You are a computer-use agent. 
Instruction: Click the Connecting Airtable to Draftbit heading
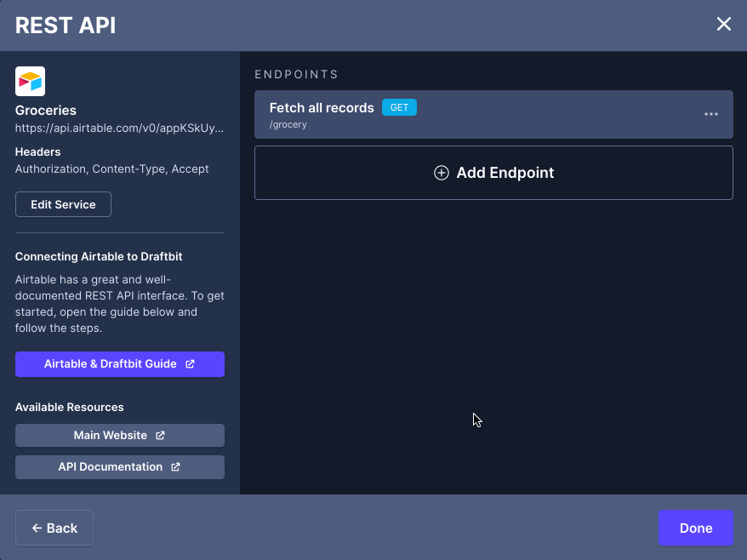[x=99, y=257]
